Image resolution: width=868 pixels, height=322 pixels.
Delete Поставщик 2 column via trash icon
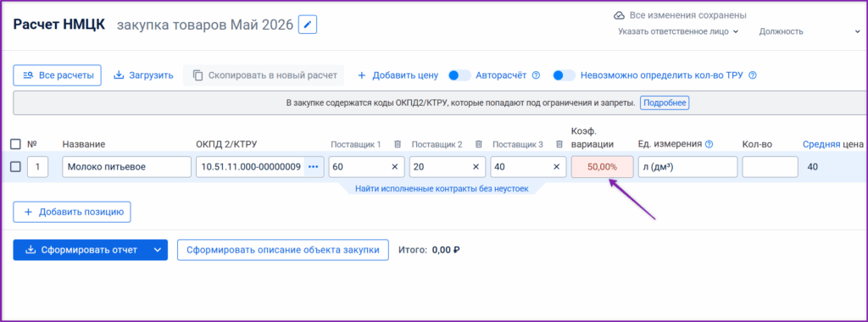coord(478,144)
